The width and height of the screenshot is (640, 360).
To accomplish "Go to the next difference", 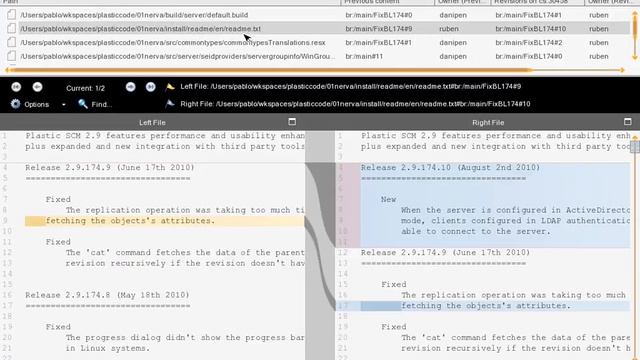I will (130, 87).
